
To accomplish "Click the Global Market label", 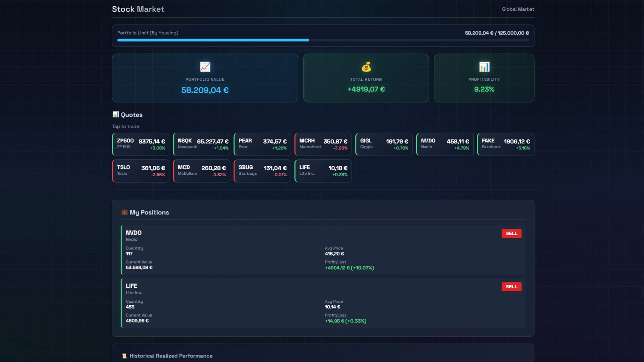I will (518, 9).
